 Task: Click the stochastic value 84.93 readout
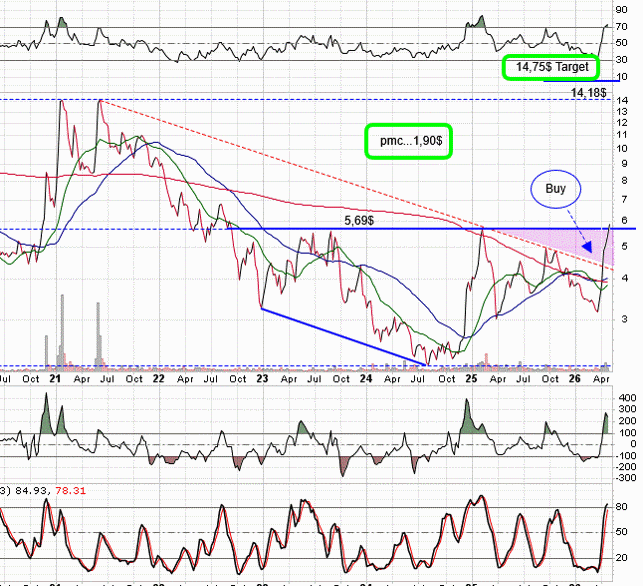click(x=31, y=490)
